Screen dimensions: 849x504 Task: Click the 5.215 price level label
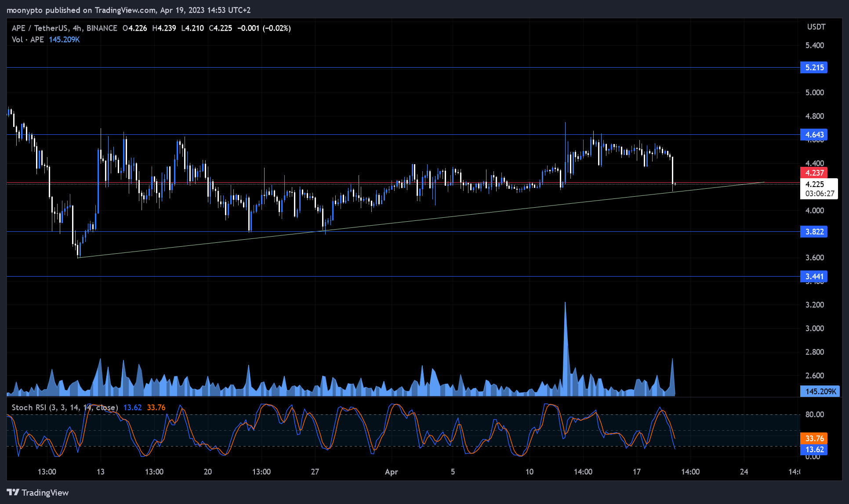coord(814,68)
